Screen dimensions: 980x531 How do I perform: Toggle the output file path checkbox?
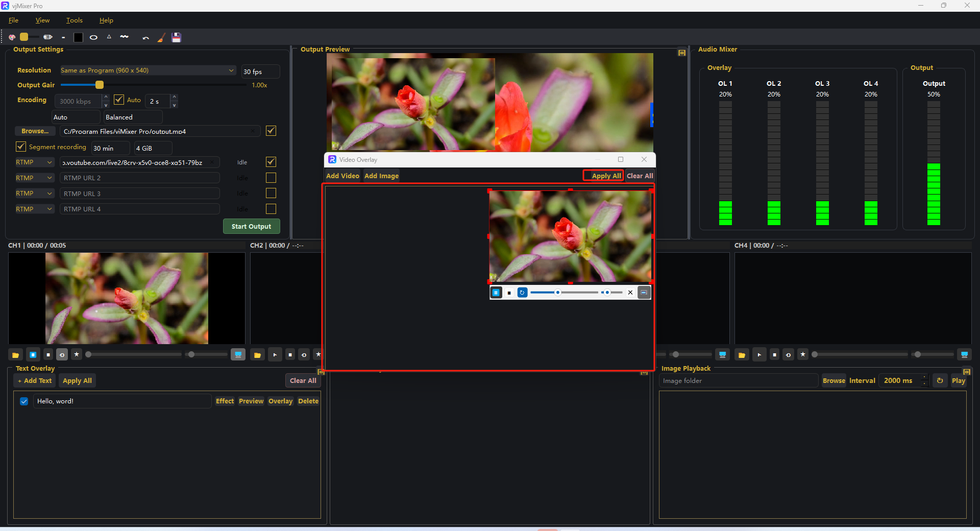click(271, 131)
